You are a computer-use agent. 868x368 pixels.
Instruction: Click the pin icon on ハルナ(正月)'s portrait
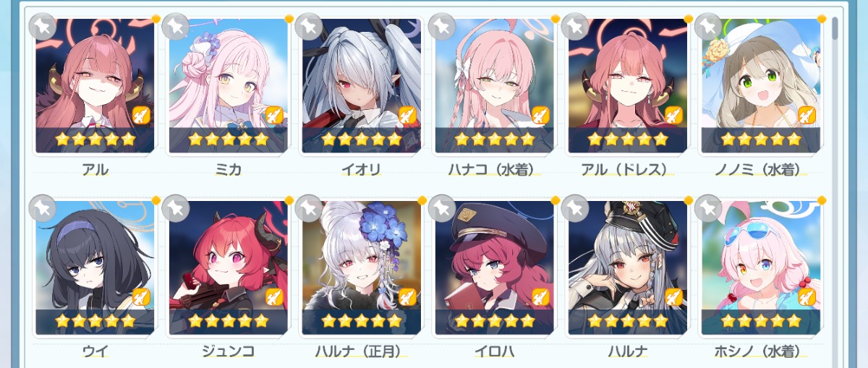click(309, 209)
